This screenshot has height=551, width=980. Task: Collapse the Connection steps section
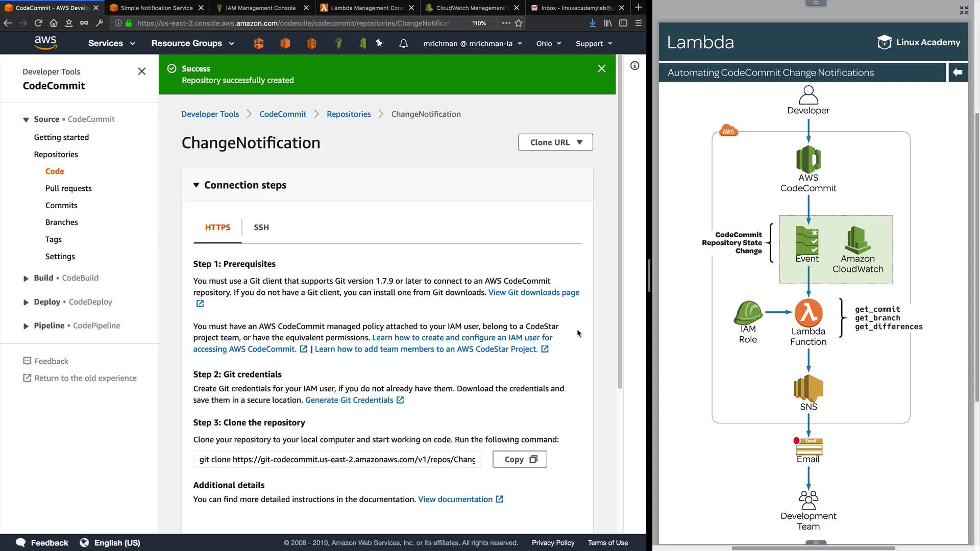[x=196, y=185]
